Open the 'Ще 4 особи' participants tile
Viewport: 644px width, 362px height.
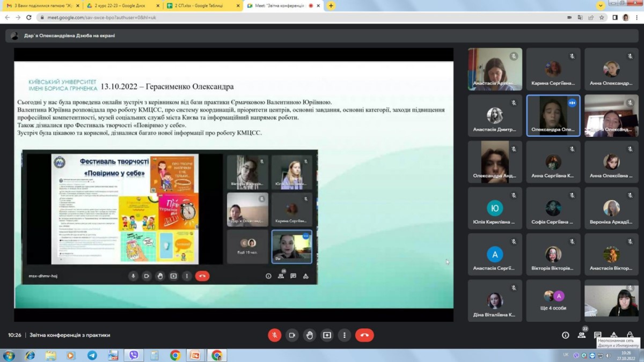553,301
